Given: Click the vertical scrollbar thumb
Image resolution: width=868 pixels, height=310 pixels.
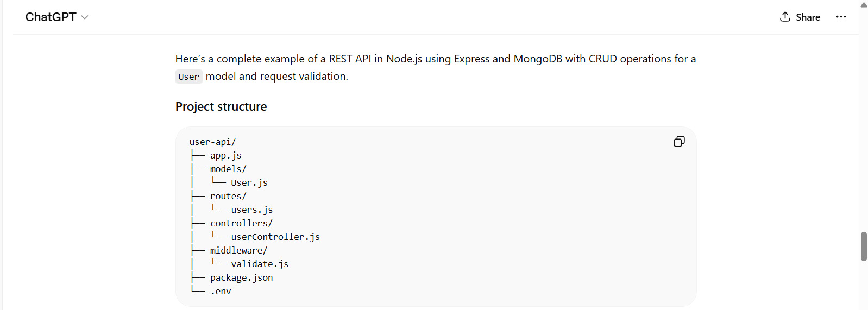Looking at the screenshot, I should (864, 246).
